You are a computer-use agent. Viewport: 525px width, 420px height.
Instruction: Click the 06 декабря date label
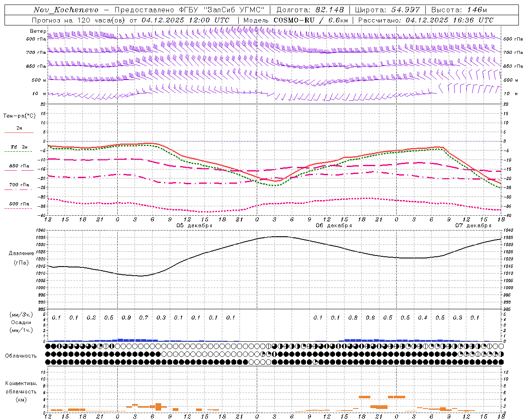(334, 226)
